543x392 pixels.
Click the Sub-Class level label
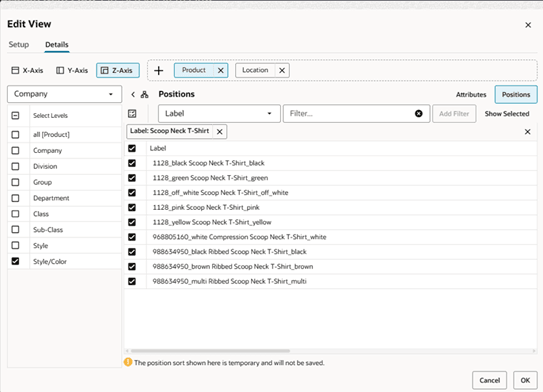[x=48, y=230]
